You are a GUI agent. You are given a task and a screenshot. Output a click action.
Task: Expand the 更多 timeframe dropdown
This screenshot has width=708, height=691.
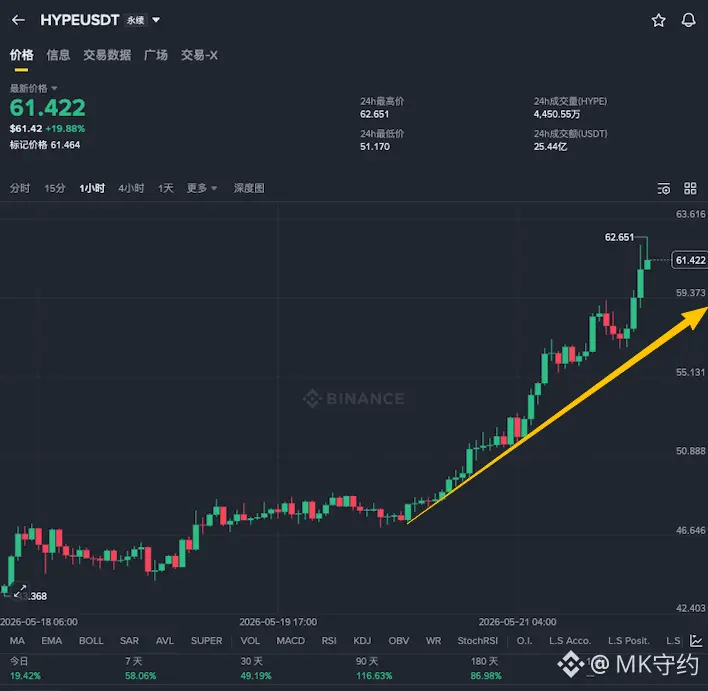coord(202,188)
